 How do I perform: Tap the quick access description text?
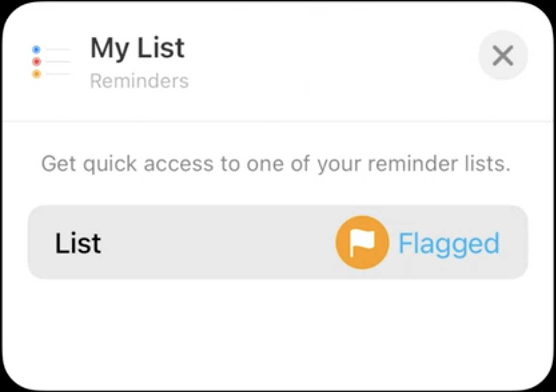point(276,164)
